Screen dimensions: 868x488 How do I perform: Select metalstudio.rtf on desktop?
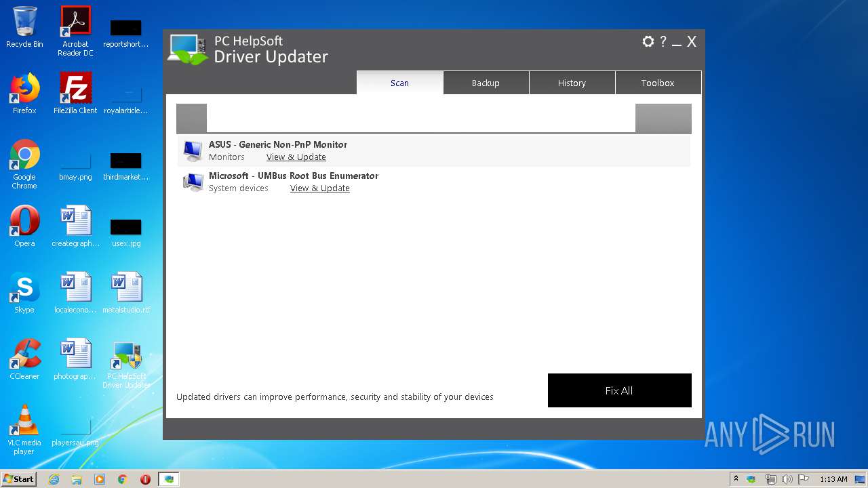tap(126, 293)
